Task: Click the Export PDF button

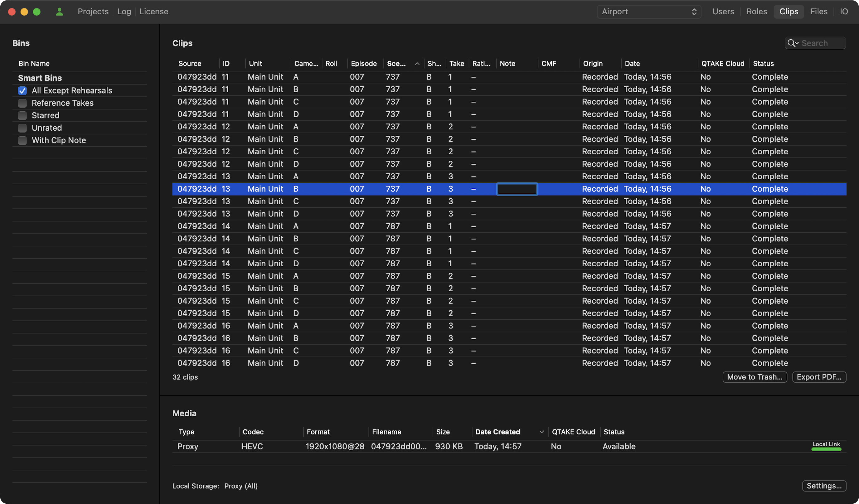Action: coord(819,377)
